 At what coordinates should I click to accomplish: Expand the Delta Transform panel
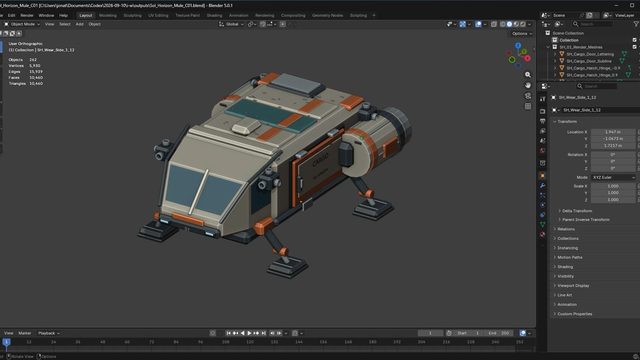(x=576, y=211)
